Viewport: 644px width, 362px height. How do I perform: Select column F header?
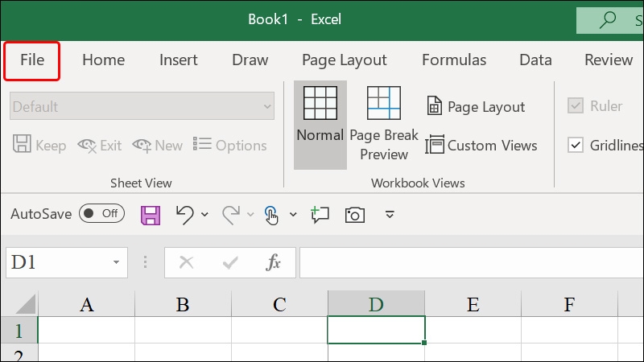point(569,304)
